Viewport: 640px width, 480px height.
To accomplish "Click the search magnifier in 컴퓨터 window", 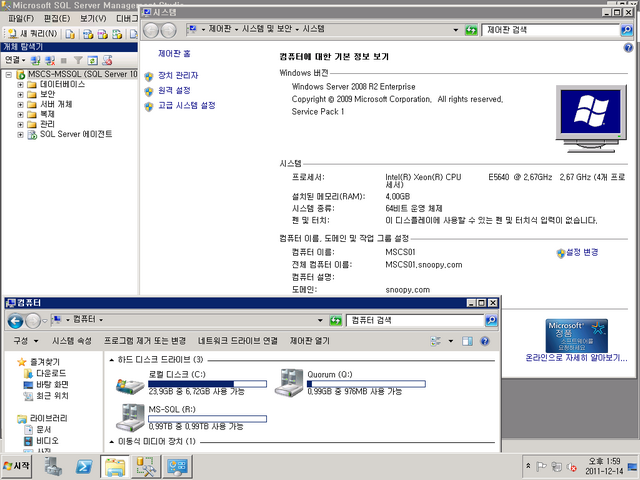I will click(491, 320).
